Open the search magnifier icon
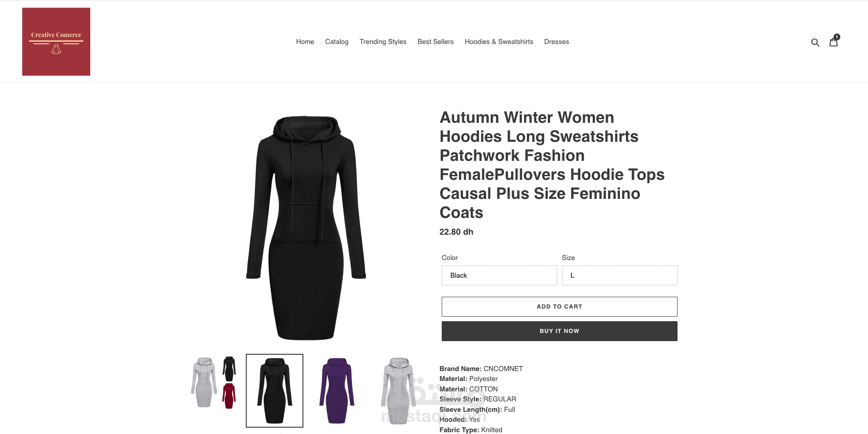 [815, 42]
